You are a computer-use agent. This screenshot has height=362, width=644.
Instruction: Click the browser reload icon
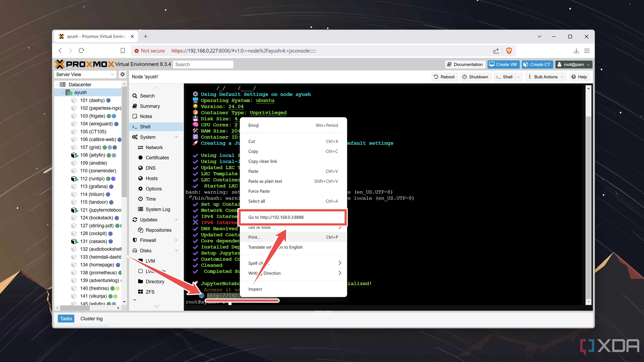pyautogui.click(x=81, y=51)
